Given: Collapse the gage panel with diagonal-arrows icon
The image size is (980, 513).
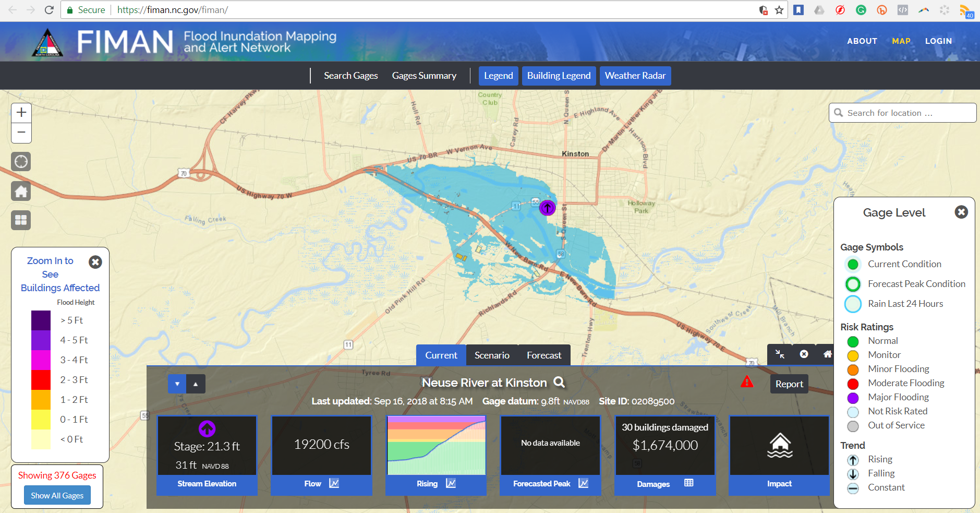Looking at the screenshot, I should coord(780,354).
